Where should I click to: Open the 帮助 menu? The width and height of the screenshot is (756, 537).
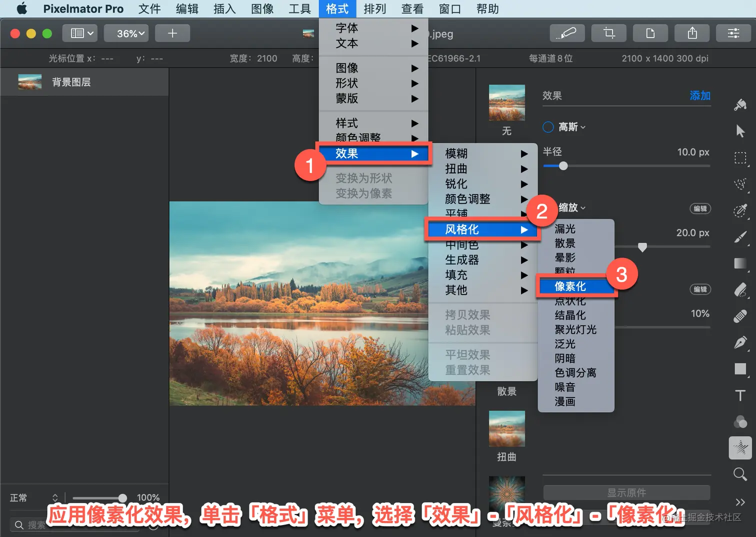tap(487, 8)
